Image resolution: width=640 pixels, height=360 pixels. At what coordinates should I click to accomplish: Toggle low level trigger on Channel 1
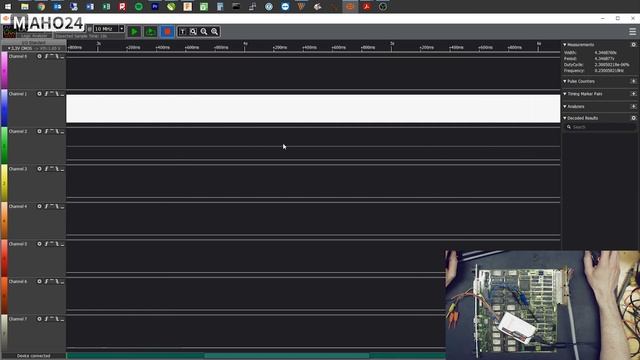pos(62,94)
